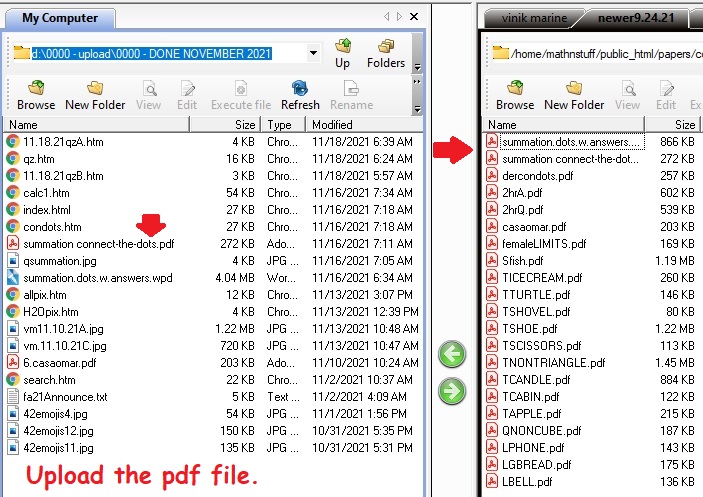Viewport: 703px width, 497px height.
Task: Click the green right arrow upload button
Action: point(453,391)
